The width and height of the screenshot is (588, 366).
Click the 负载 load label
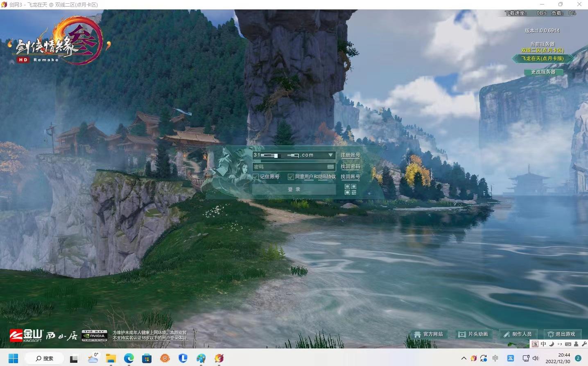[558, 13]
